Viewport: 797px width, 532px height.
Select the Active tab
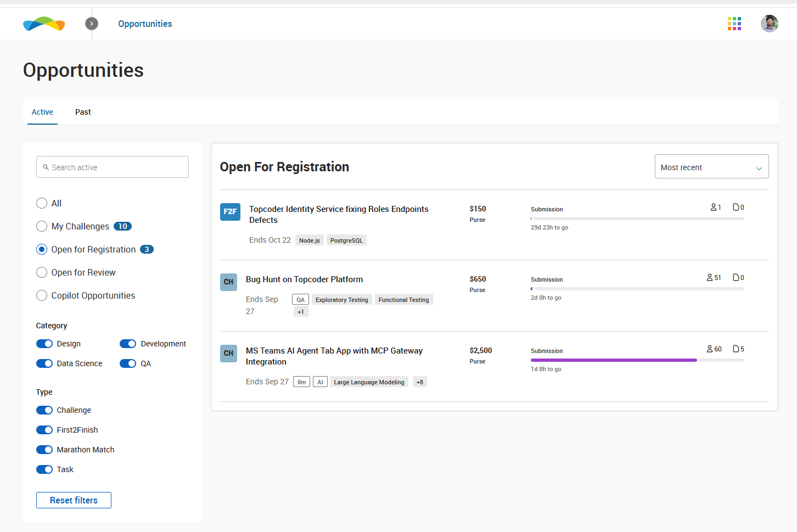pyautogui.click(x=42, y=112)
